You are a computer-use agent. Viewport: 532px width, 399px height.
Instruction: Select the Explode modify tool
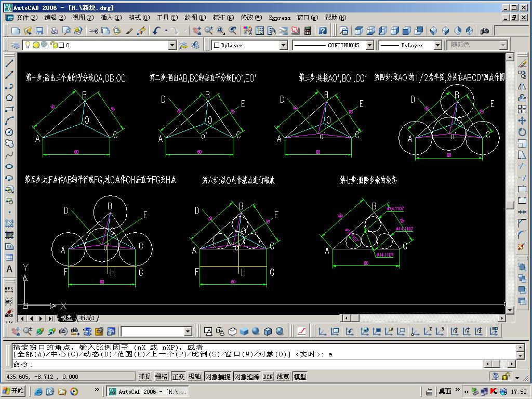(x=522, y=247)
